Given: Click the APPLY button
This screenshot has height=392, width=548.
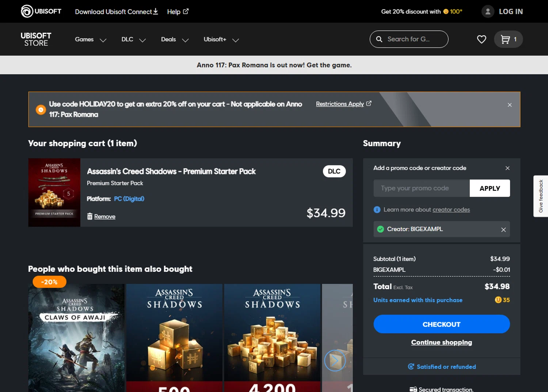Looking at the screenshot, I should [x=490, y=188].
